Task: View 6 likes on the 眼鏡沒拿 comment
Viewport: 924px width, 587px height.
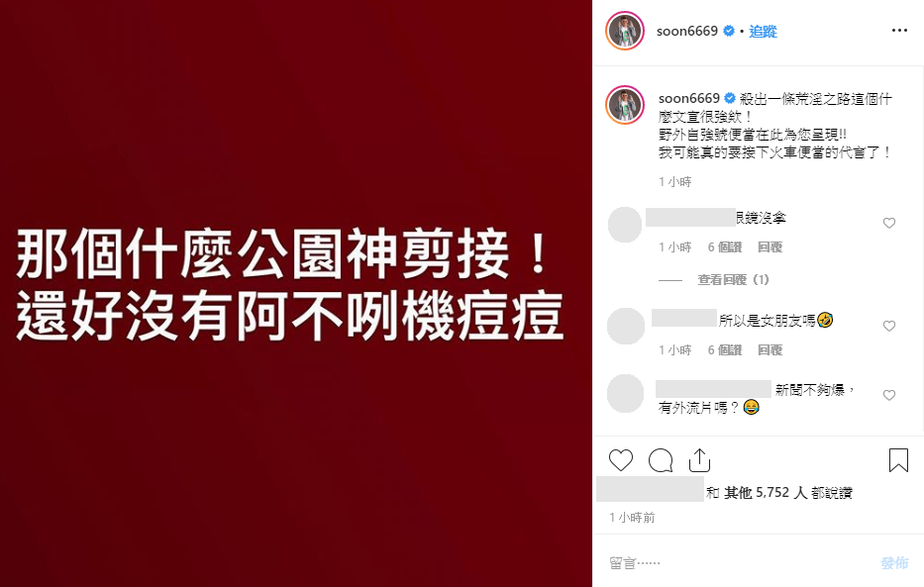Action: (x=725, y=247)
